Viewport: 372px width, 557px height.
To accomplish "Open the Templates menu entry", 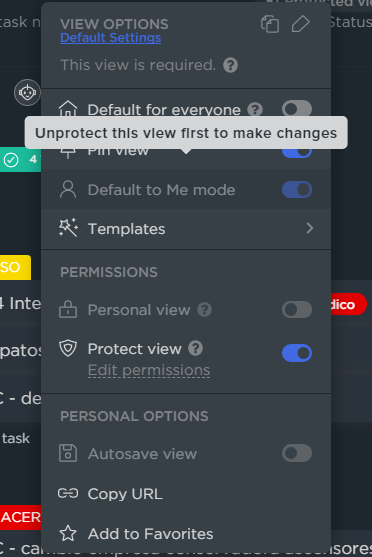I will click(186, 229).
